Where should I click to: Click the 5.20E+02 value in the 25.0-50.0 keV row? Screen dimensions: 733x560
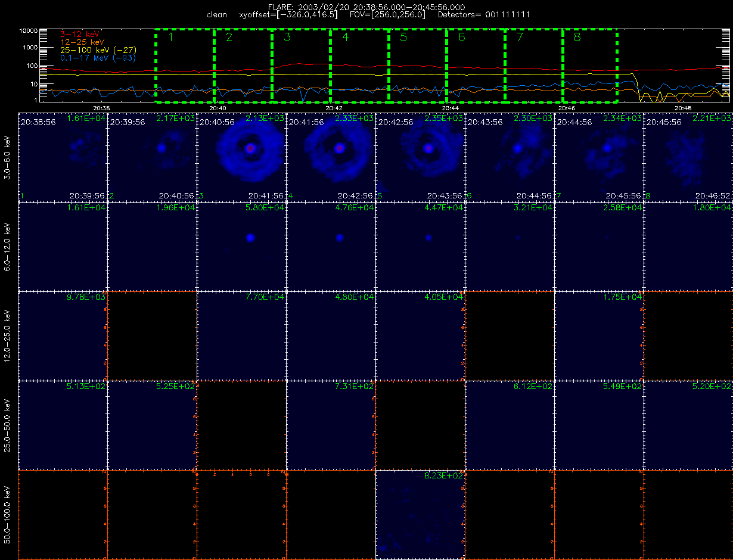[x=712, y=387]
